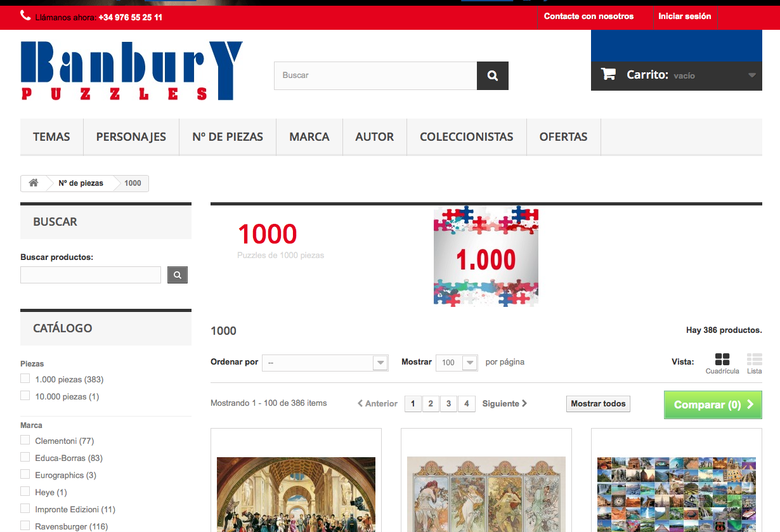Click the phone icon in the red bar
The image size is (780, 532).
click(25, 16)
